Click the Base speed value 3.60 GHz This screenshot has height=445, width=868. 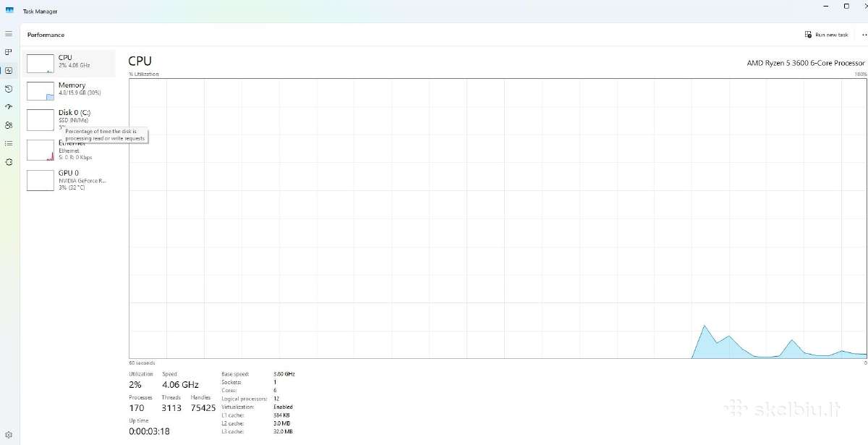284,374
